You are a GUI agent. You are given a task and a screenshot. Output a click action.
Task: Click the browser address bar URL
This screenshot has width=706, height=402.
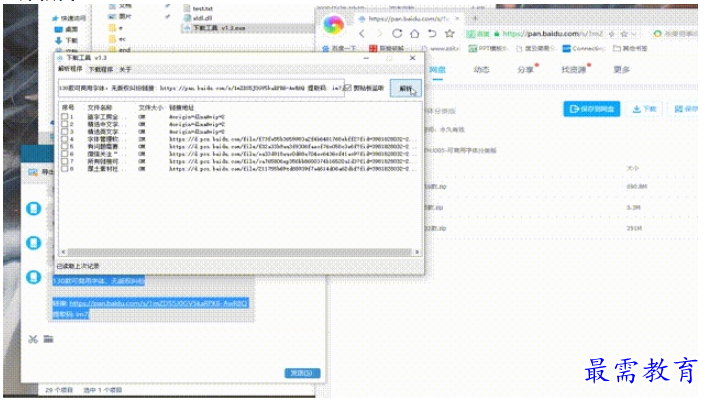553,34
